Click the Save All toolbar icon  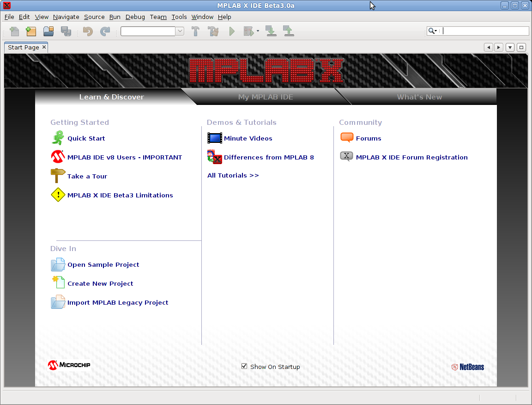click(x=66, y=31)
